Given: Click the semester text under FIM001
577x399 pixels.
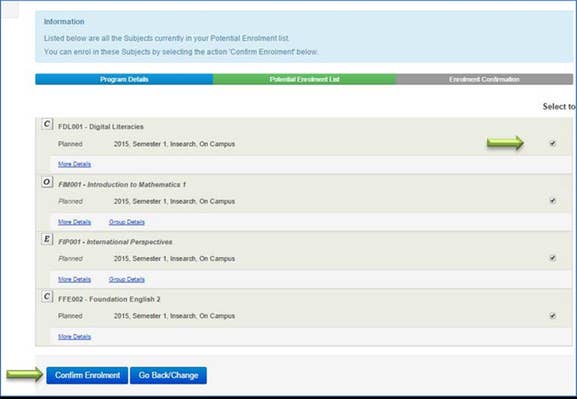Looking at the screenshot, I should coord(174,201).
